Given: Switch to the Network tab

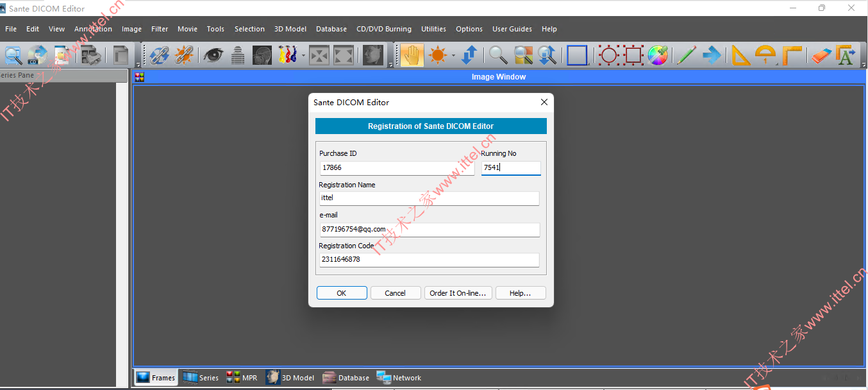Looking at the screenshot, I should coord(399,378).
